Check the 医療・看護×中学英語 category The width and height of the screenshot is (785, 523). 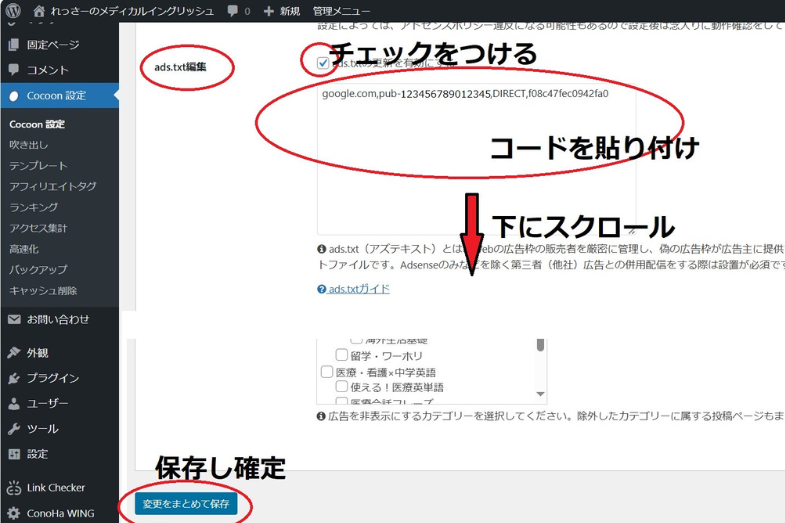coord(327,371)
